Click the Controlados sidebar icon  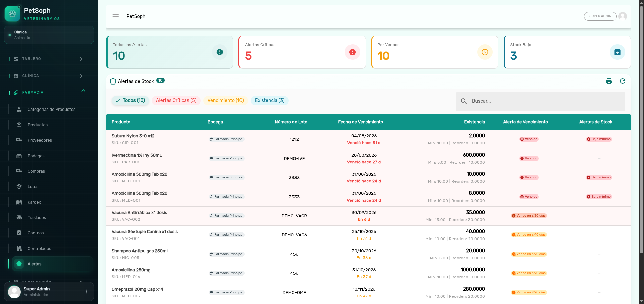point(19,249)
